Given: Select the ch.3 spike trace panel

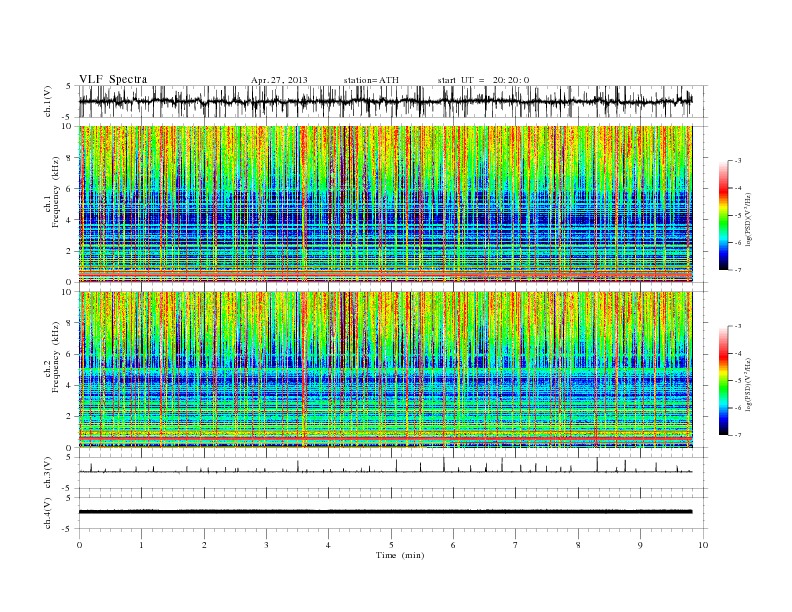Looking at the screenshot, I should (392, 473).
